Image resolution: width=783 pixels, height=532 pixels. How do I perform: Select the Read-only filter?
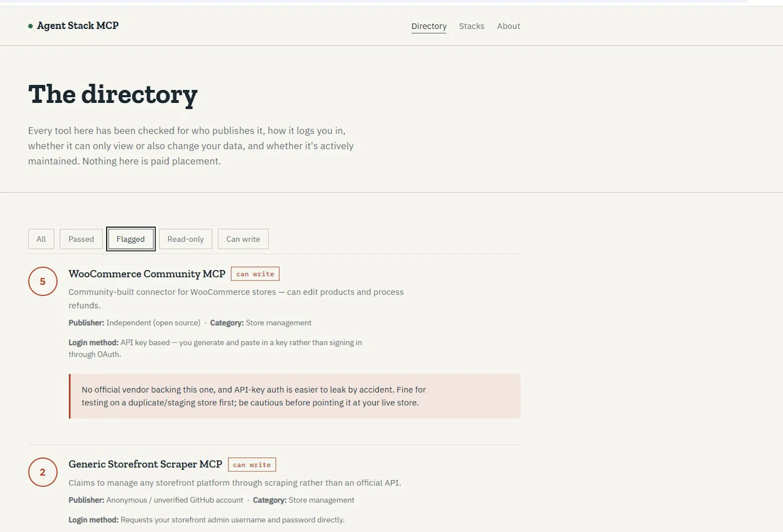[x=185, y=239]
